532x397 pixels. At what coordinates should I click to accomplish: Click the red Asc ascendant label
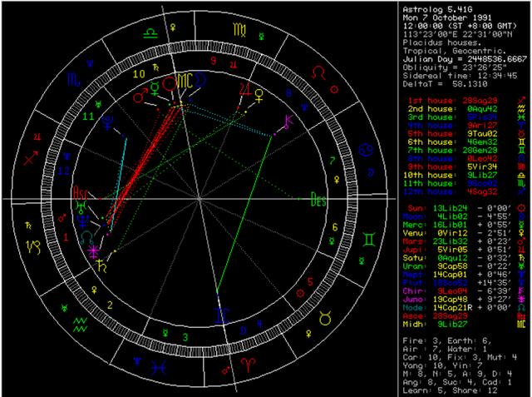(x=81, y=190)
